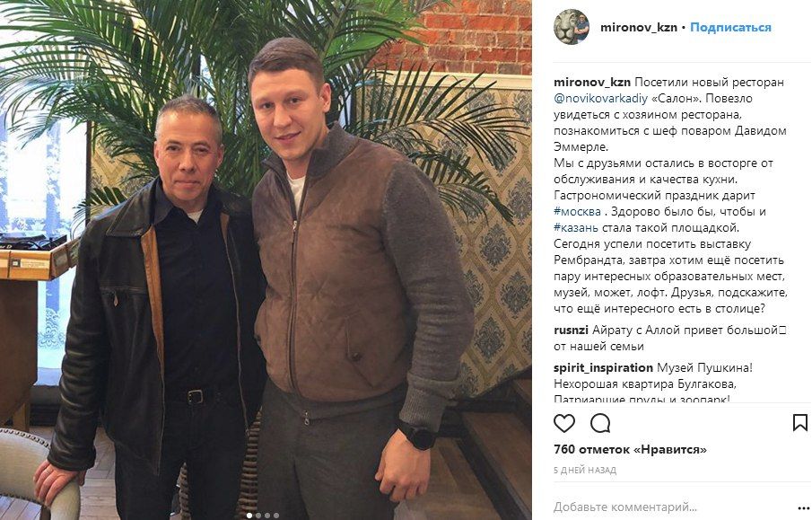This screenshot has height=520, width=812.
Task: Open comments with the speech bubble icon
Action: pyautogui.click(x=600, y=423)
